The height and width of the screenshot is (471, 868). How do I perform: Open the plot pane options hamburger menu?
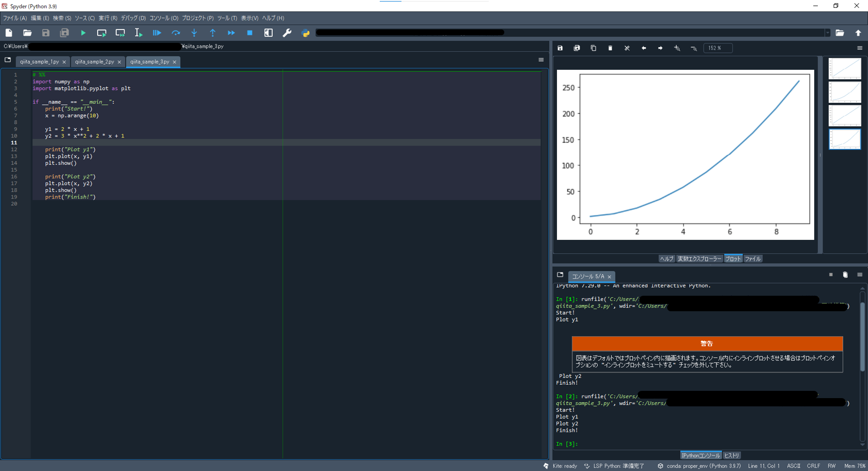coord(859,48)
